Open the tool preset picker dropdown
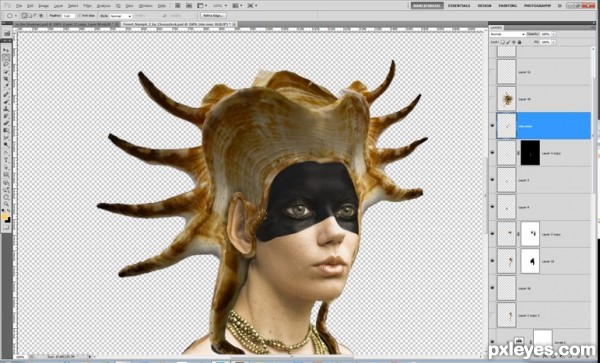 16,16
